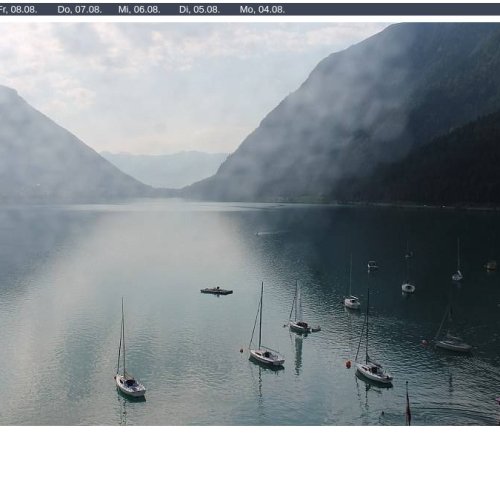
Task: Switch to the Mi, 06.08. tab
Action: 139,10
